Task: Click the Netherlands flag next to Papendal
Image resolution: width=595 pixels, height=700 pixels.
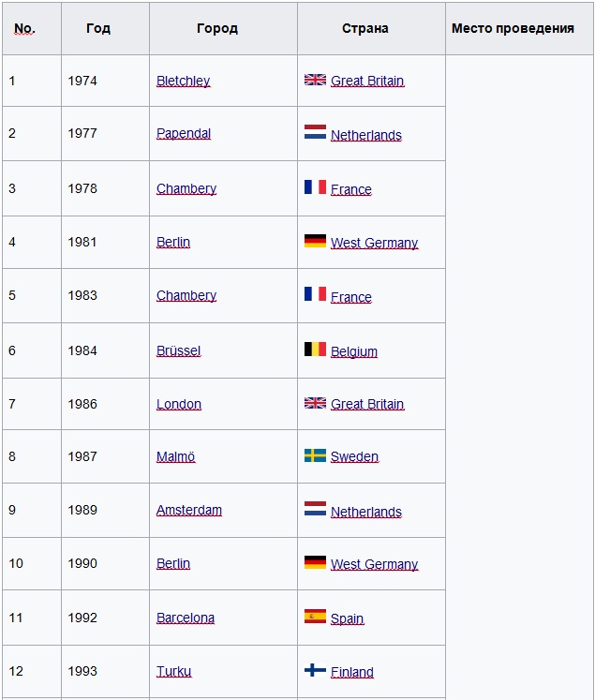Action: 315,132
